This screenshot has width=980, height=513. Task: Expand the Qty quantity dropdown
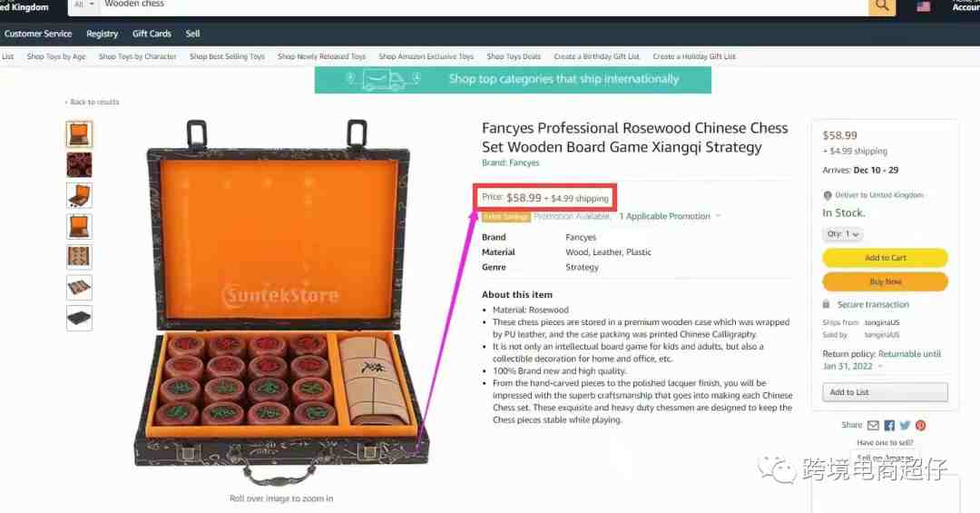pos(842,234)
